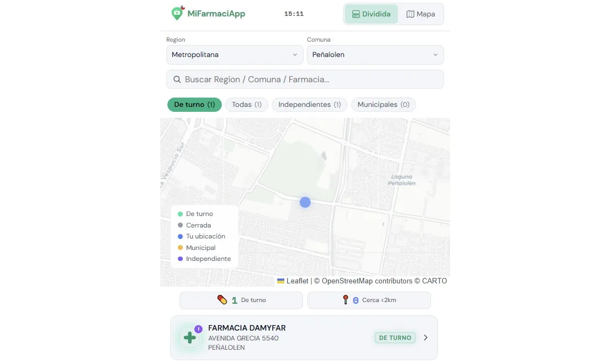Open the Leaflet attribution link
This screenshot has height=364, width=606.
click(x=297, y=281)
